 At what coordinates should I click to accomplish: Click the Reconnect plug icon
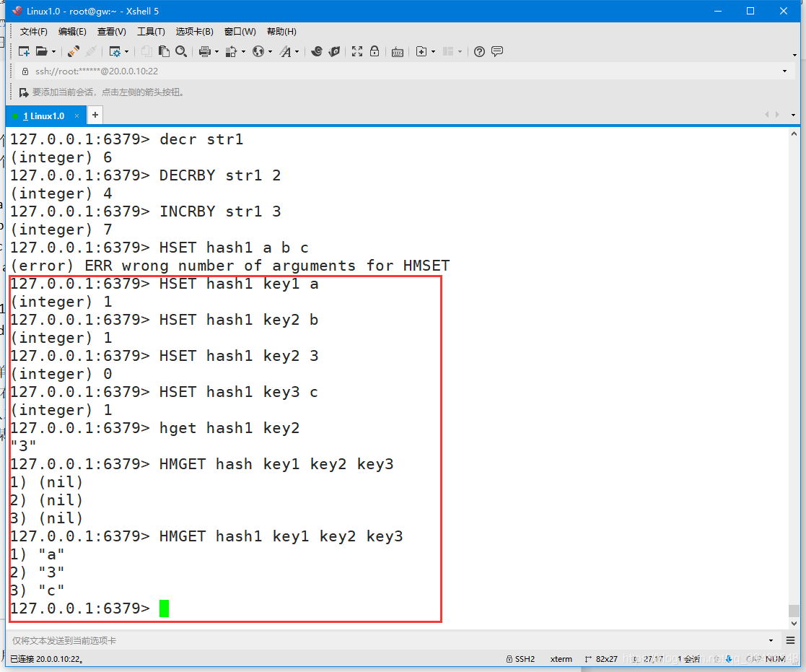74,51
